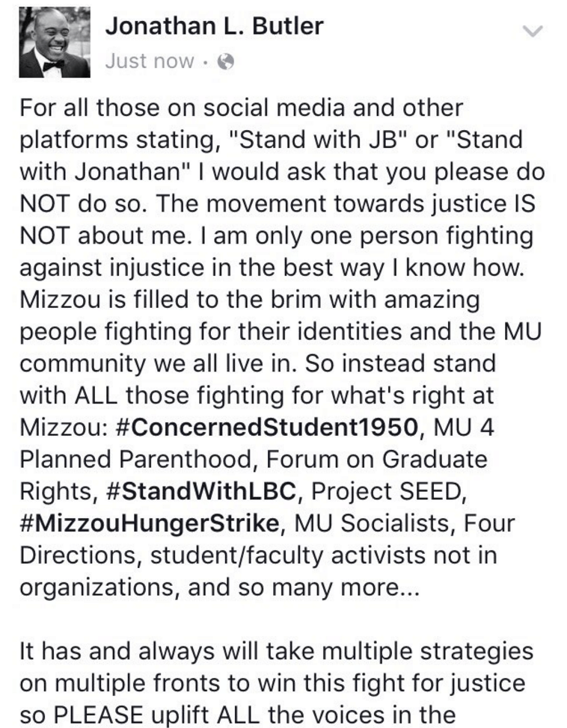Viewport: 567px width, 728px height.
Task: Click the "Forum on Graduate" text
Action: click(390, 458)
